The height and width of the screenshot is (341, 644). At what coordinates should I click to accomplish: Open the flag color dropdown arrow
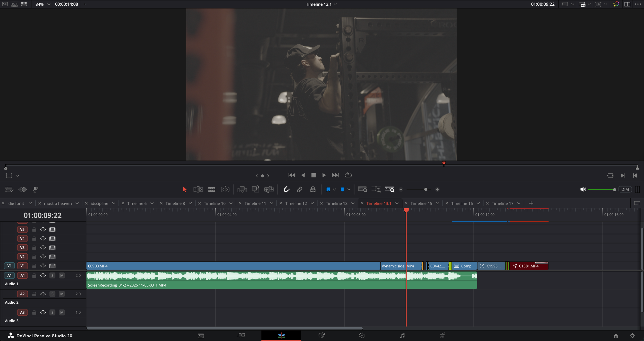(334, 190)
